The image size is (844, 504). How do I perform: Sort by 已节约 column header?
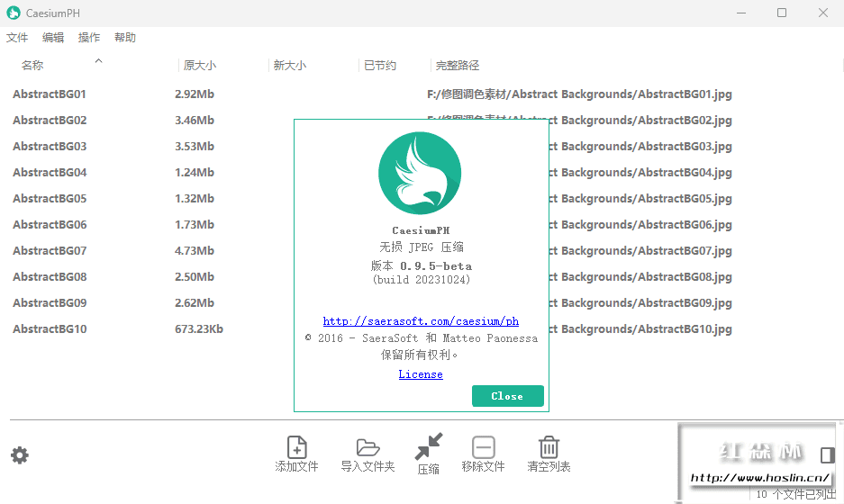pos(380,66)
